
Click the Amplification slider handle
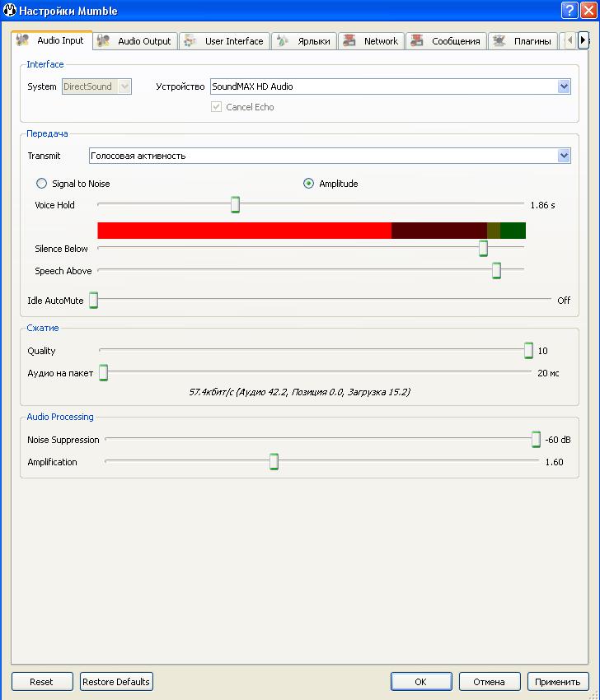[x=274, y=462]
